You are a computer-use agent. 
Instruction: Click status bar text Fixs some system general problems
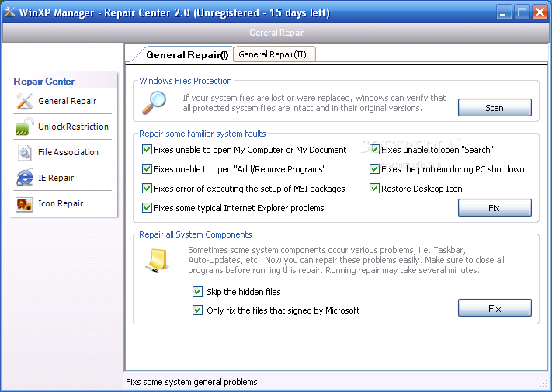(x=192, y=382)
